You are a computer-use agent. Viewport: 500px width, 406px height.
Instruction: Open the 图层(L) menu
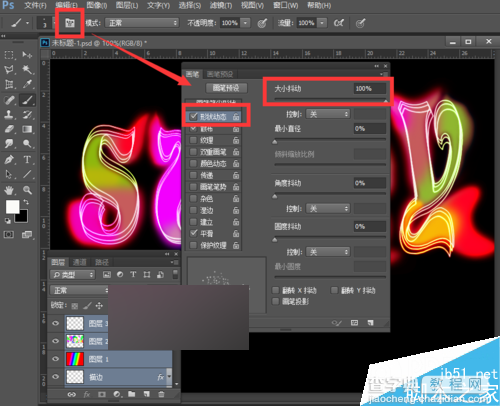[x=127, y=5]
